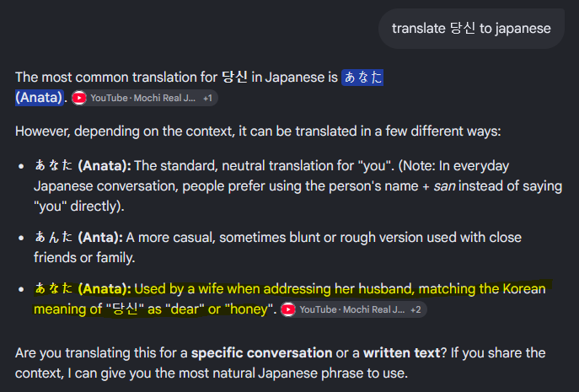Click the 'However, depending on the context' sentence
The image size is (579, 392).
258,132
